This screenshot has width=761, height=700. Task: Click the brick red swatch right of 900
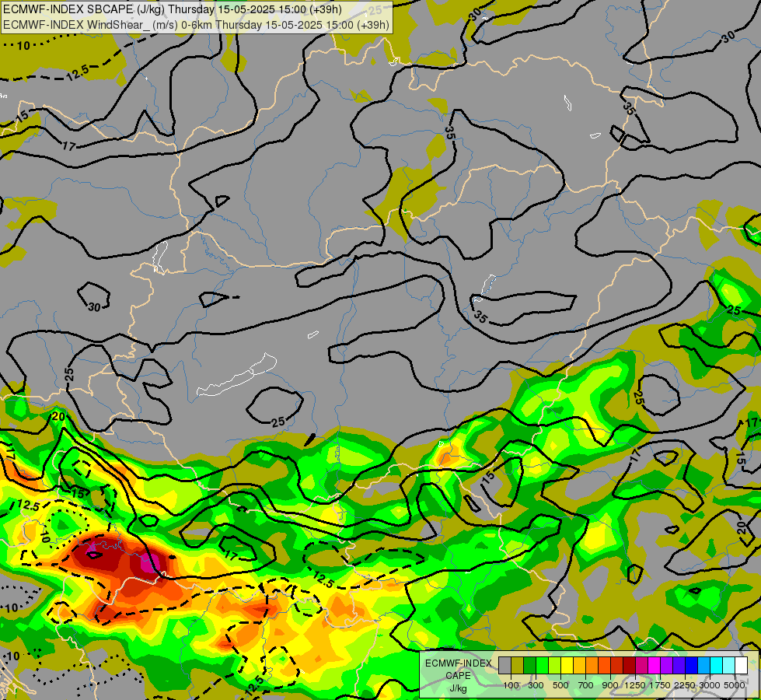click(617, 665)
